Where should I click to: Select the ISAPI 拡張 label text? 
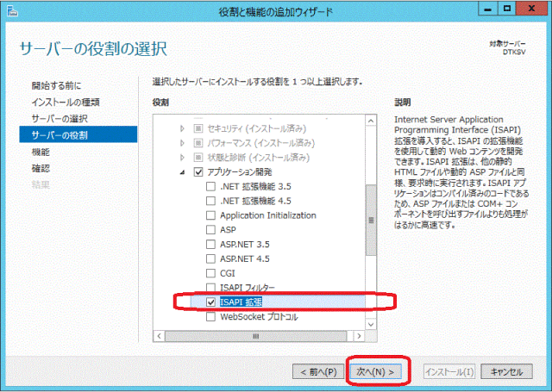click(x=241, y=302)
